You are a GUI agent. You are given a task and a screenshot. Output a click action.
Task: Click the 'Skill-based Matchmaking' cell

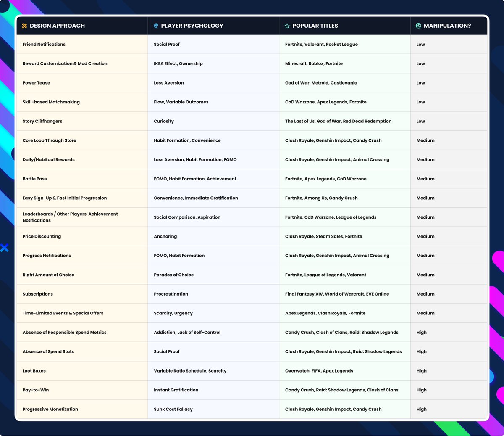pyautogui.click(x=82, y=102)
